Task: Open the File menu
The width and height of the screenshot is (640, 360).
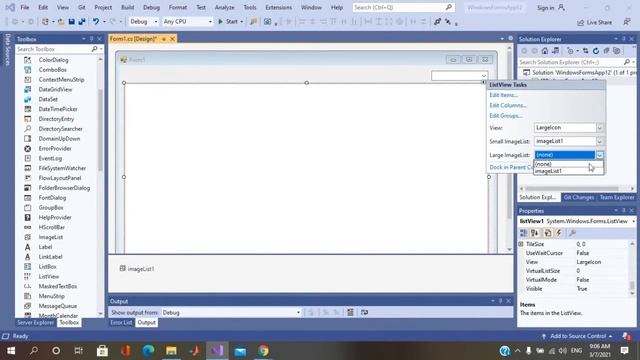Action: (25, 7)
